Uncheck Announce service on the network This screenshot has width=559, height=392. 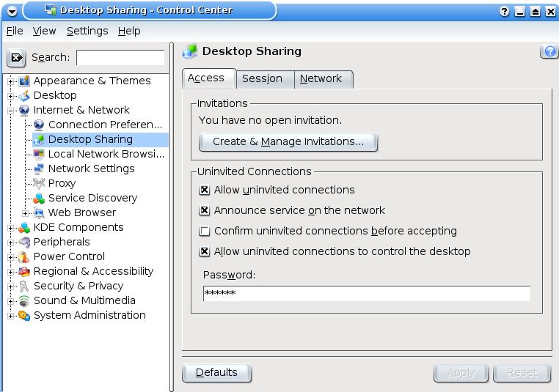205,210
